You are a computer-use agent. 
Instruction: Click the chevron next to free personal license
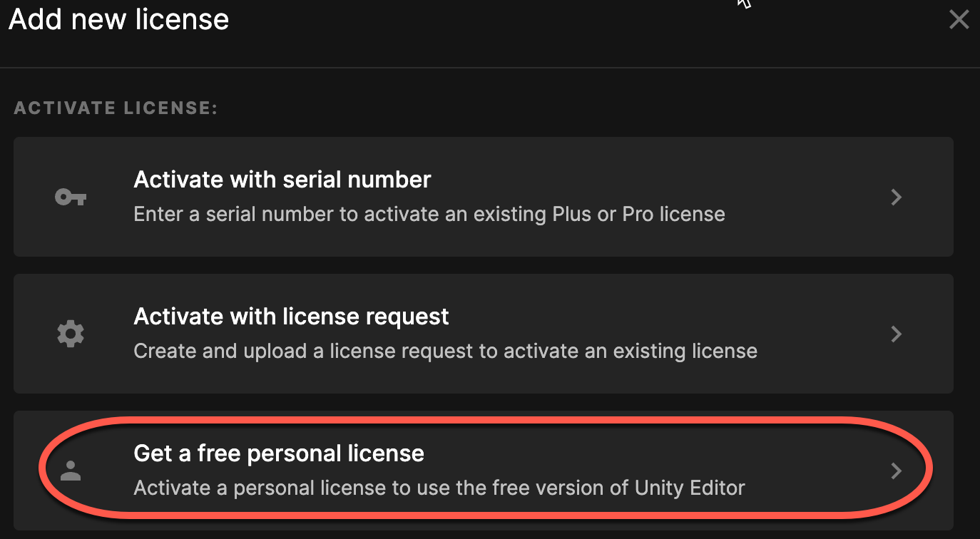pos(897,470)
